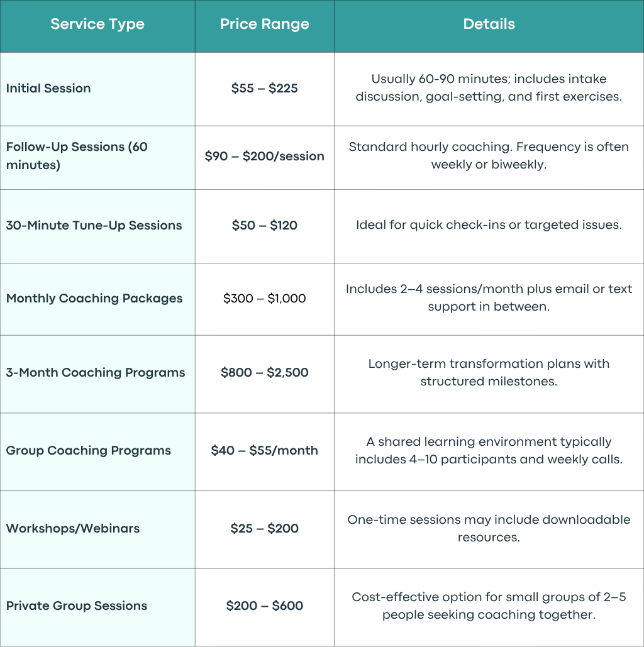Screen dimensions: 644x647
Task: Select the Workshops/Webinars row label
Action: [x=73, y=529]
